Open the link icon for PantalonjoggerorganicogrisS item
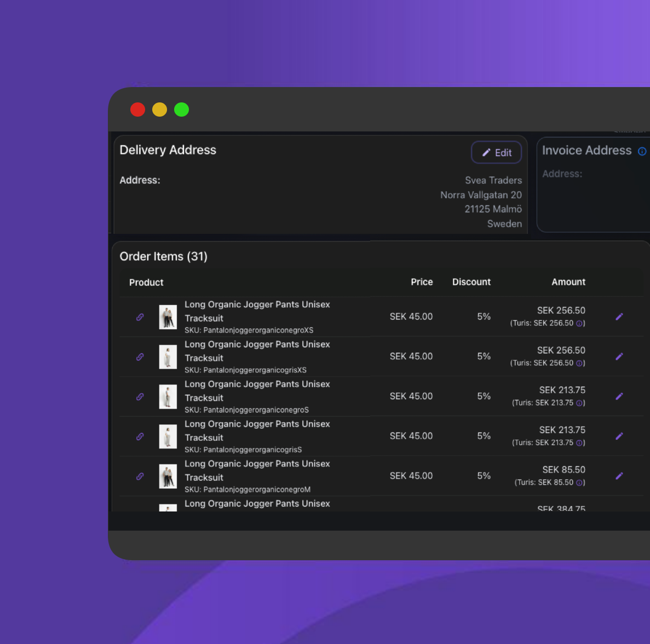650x644 pixels. point(140,436)
